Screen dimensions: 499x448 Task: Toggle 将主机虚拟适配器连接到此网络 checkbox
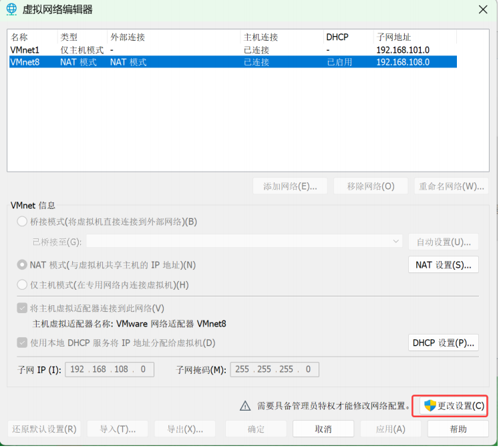click(x=22, y=308)
